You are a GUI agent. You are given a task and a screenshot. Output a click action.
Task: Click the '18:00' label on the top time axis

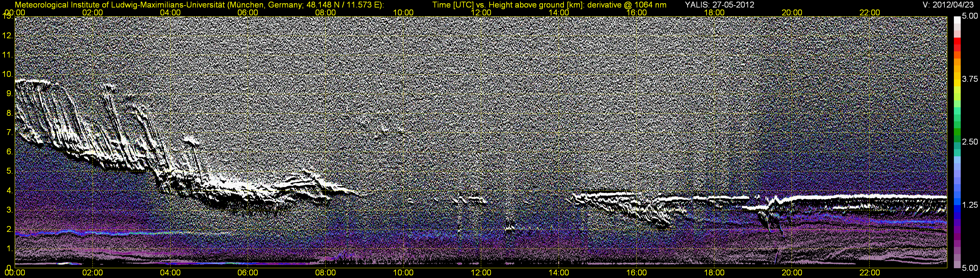click(x=714, y=12)
